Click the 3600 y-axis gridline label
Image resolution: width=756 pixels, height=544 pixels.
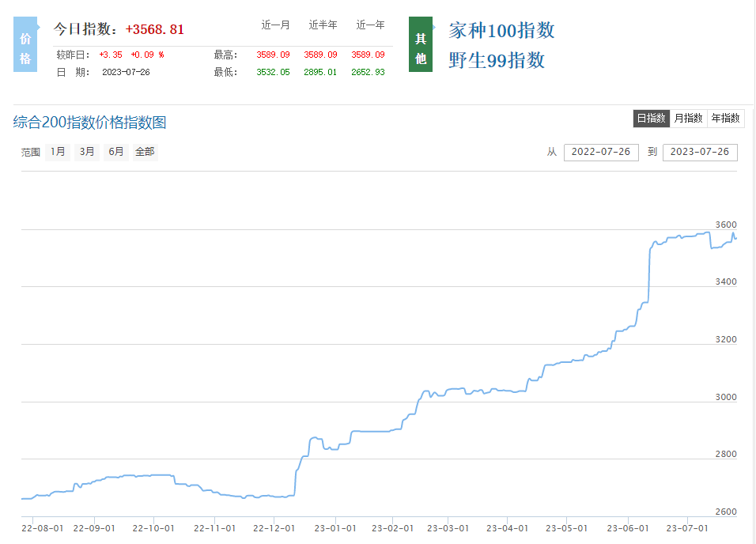coord(725,225)
